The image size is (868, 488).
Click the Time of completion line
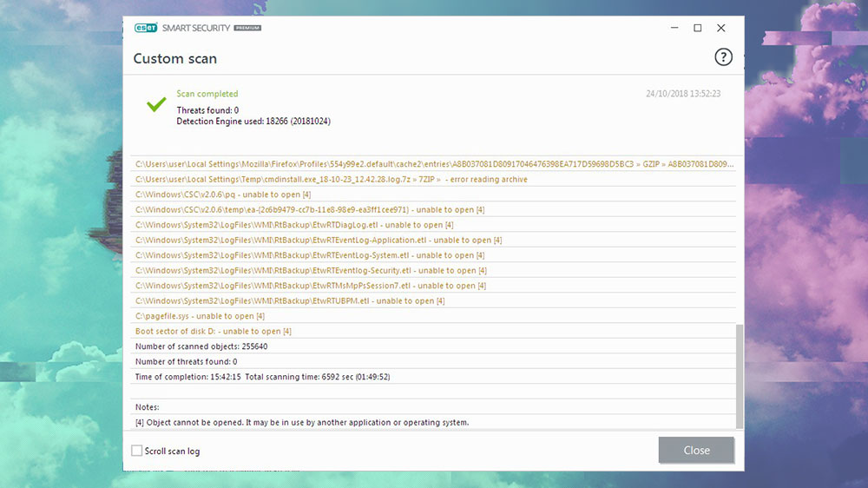262,377
